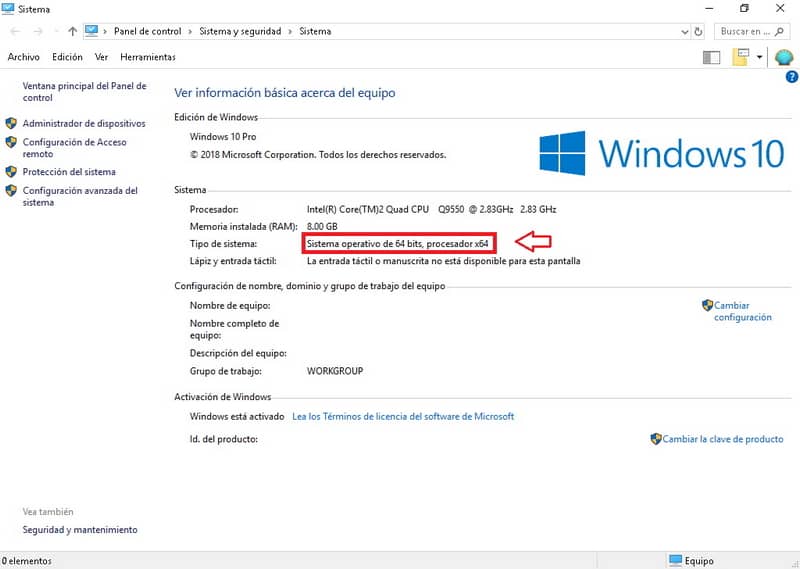Click the Windows está activado text

tap(237, 416)
